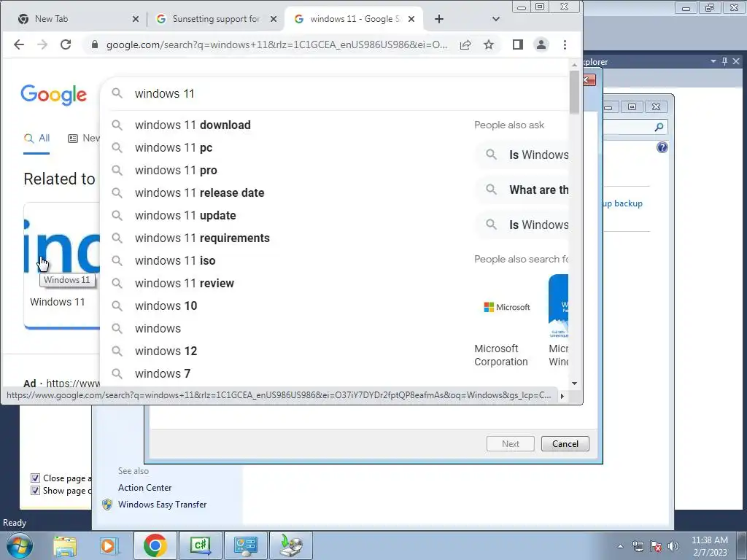
Task: Click the Chrome back arrow
Action: [x=18, y=44]
